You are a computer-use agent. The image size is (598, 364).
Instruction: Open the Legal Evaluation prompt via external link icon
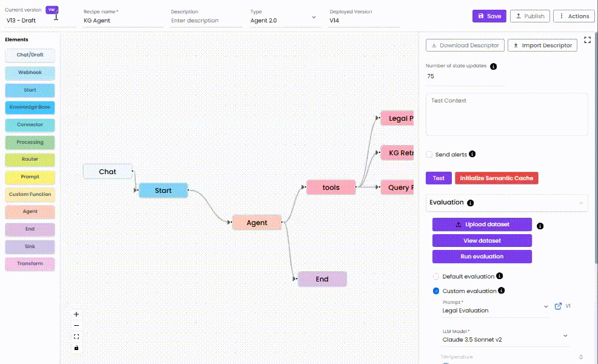point(558,306)
